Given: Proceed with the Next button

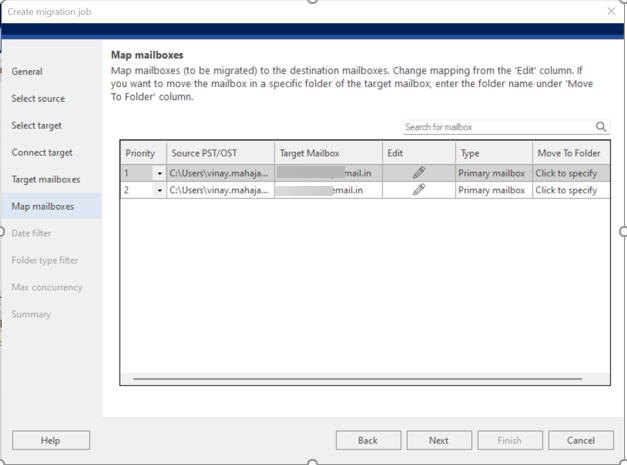Looking at the screenshot, I should pos(439,440).
